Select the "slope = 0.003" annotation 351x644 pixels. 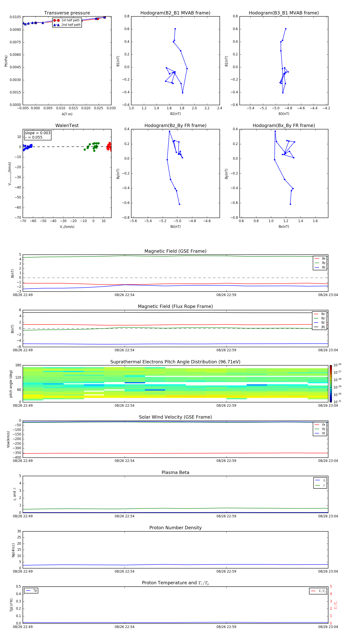point(37,133)
